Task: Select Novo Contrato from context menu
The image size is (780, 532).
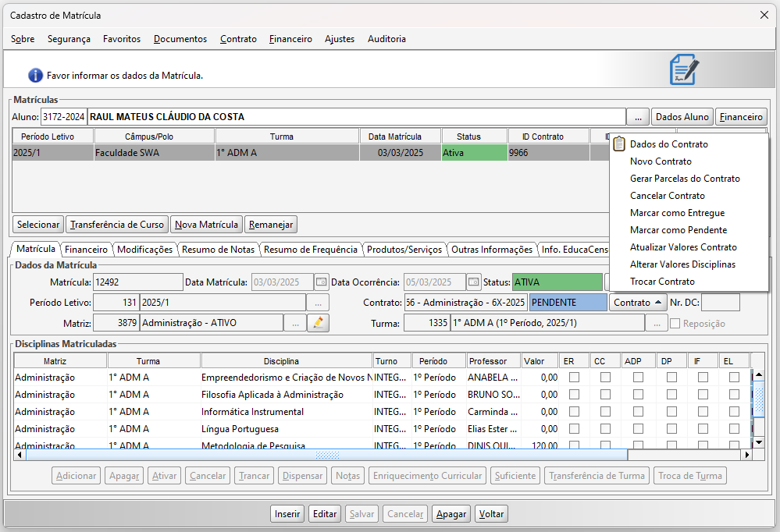Action: click(x=689, y=161)
